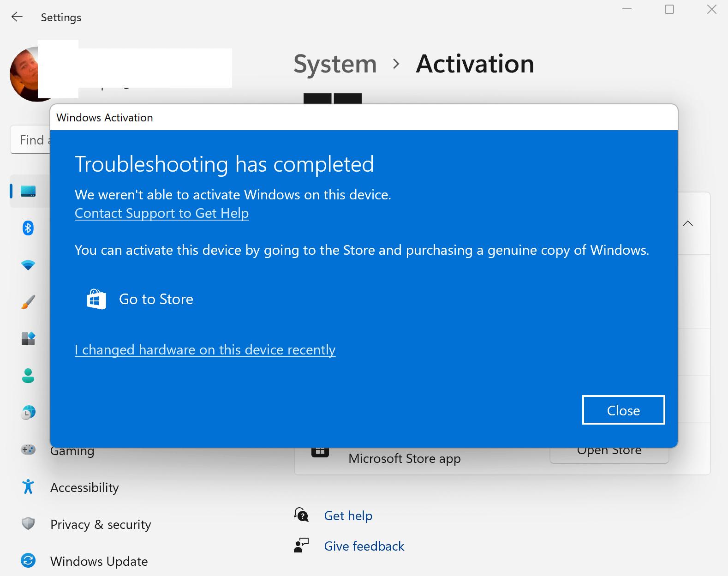
Task: Select the System sidebar icon
Action: 28,191
